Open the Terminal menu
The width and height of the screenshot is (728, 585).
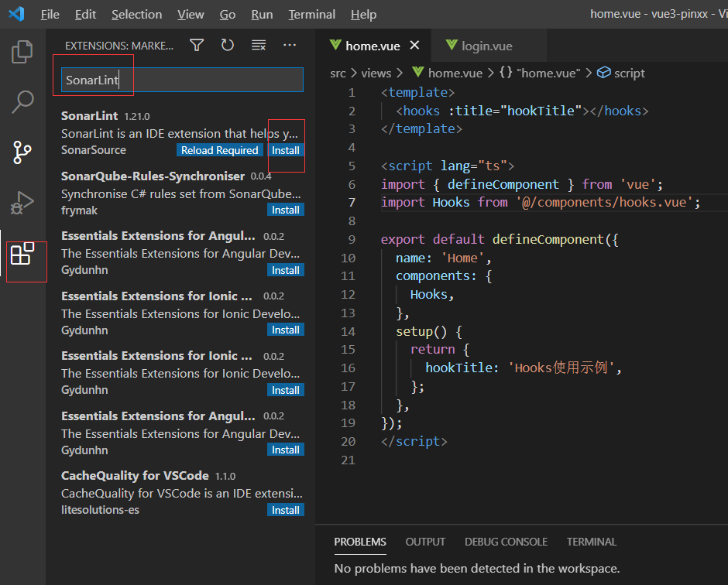tap(312, 15)
